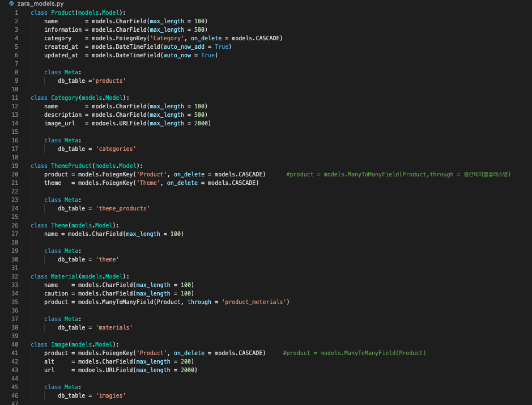Click the 'categories' string literal
Screen dimensions: 532x405
[116, 149]
